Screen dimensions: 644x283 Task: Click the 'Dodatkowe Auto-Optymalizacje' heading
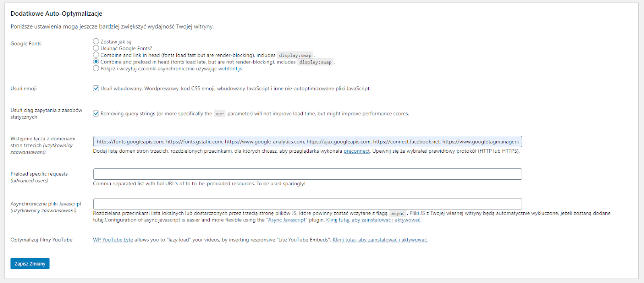pyautogui.click(x=56, y=14)
